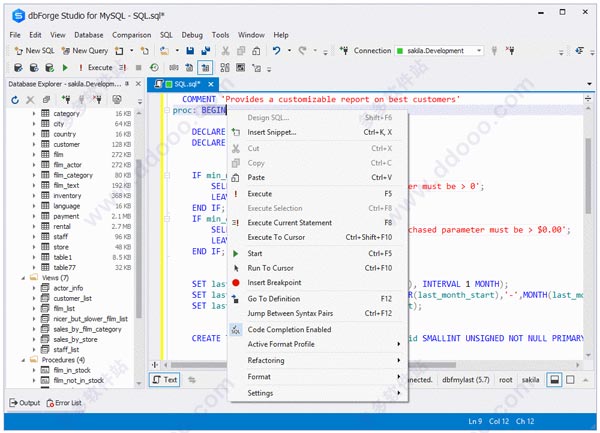
Task: Click the Database Explorer vertical scrollbar
Action: tap(139, 239)
